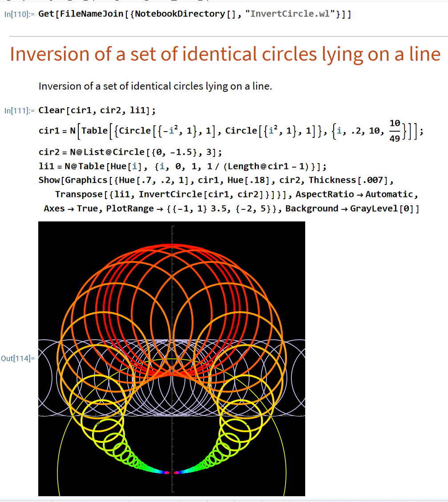This screenshot has height=502, width=448.
Task: Click the Clear[cir1, cir2, li1] line
Action: click(97, 110)
